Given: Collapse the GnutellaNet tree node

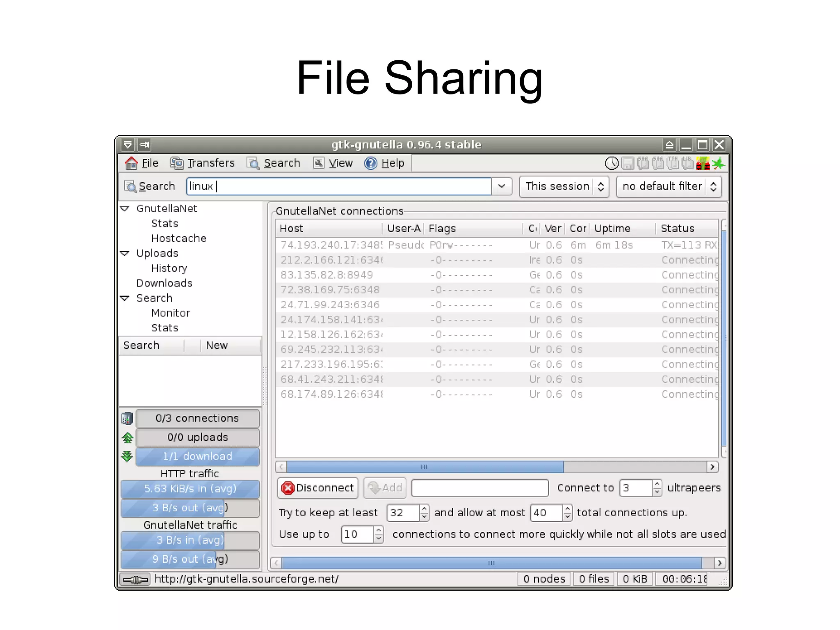Looking at the screenshot, I should click(x=125, y=208).
